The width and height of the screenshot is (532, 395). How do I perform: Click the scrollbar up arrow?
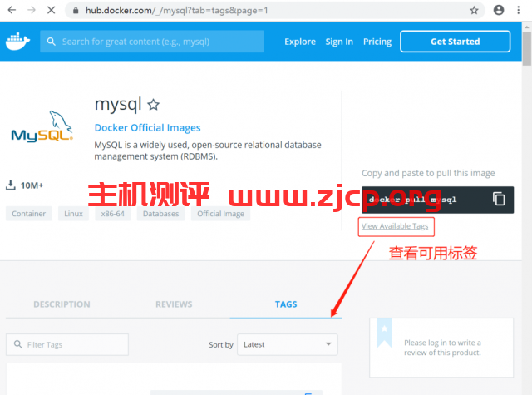pyautogui.click(x=526, y=27)
